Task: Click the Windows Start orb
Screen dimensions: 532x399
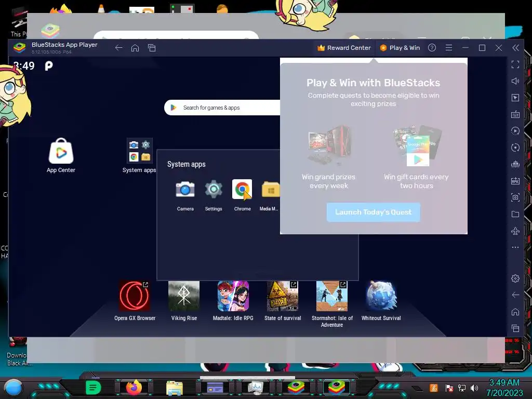Action: (x=14, y=387)
